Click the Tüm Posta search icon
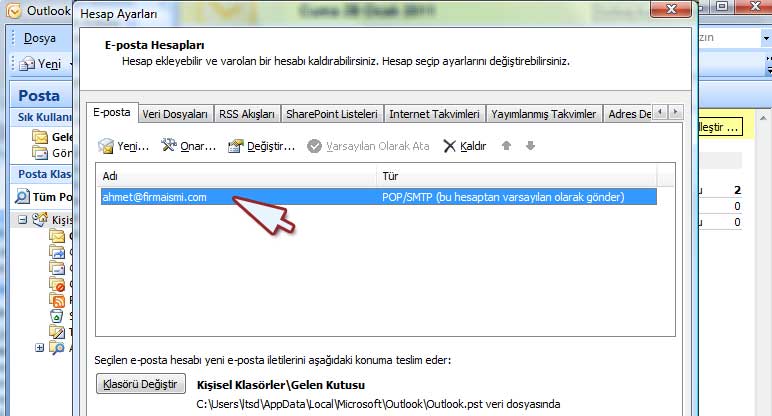The height and width of the screenshot is (416, 772). tap(22, 196)
